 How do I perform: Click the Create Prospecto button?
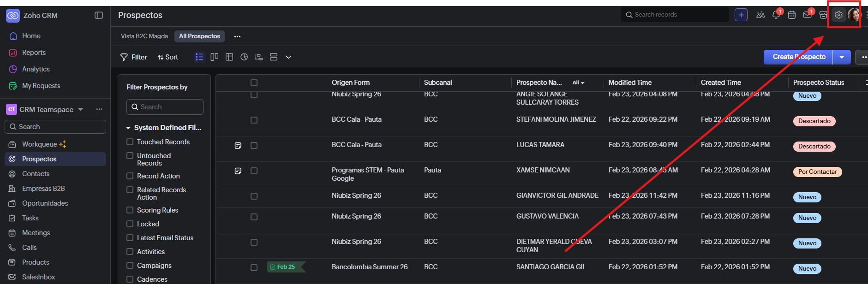799,57
